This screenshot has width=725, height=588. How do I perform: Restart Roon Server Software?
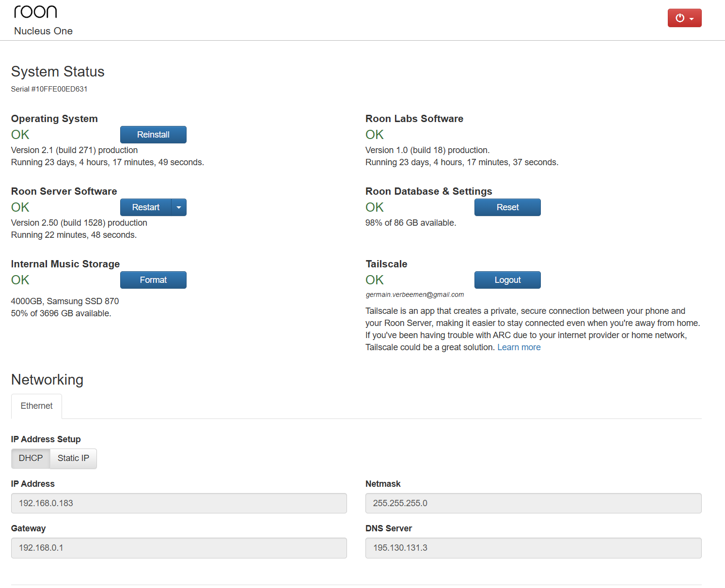click(x=146, y=207)
